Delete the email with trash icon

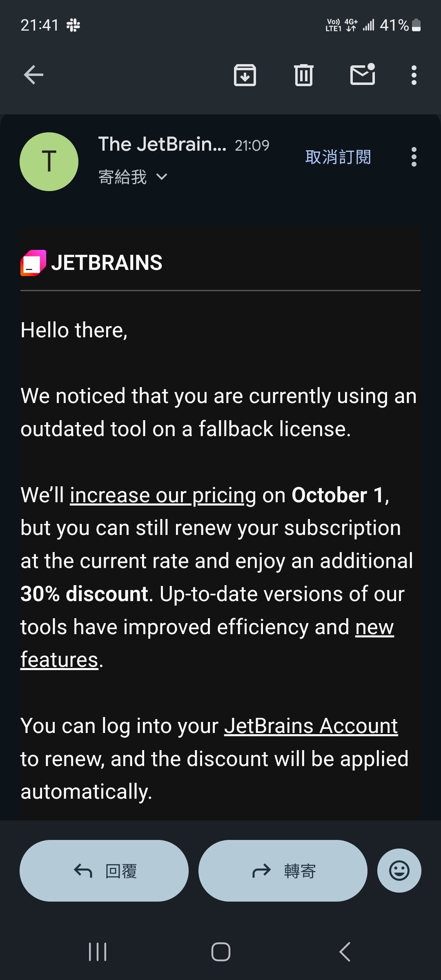tap(303, 75)
